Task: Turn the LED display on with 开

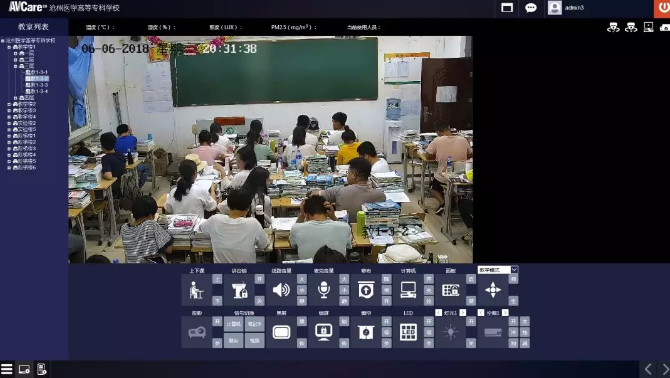Action: [x=429, y=321]
